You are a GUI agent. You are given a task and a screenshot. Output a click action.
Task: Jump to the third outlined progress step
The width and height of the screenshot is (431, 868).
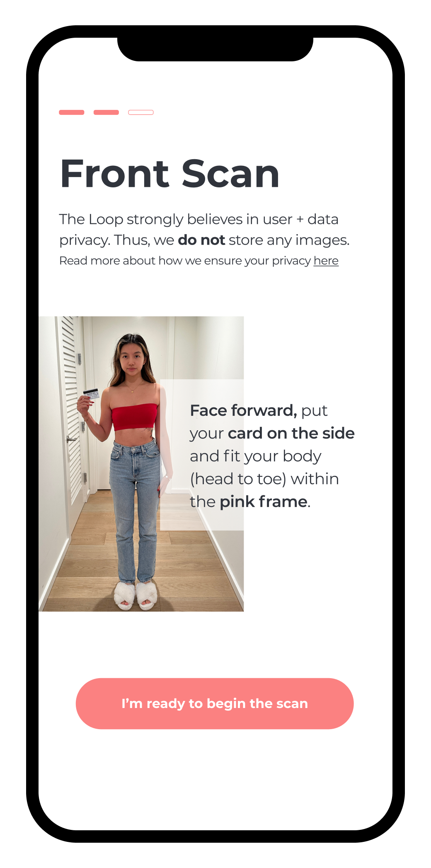(141, 112)
